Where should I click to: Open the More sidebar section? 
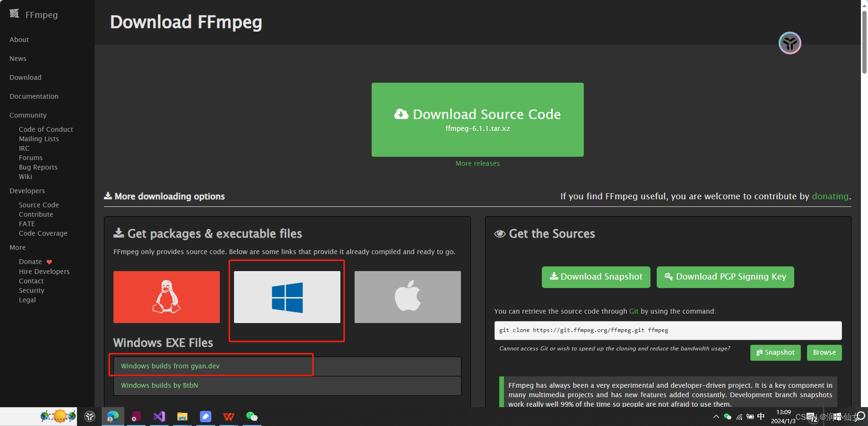pyautogui.click(x=17, y=247)
